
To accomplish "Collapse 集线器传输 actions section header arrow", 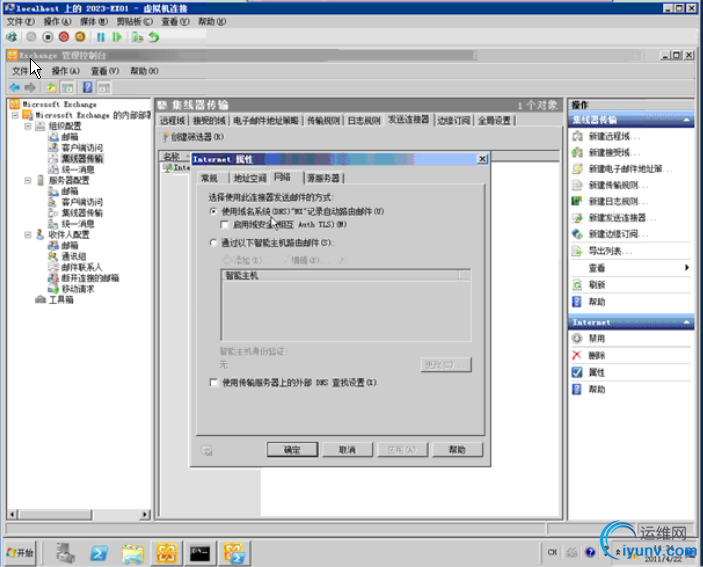I will tap(686, 120).
